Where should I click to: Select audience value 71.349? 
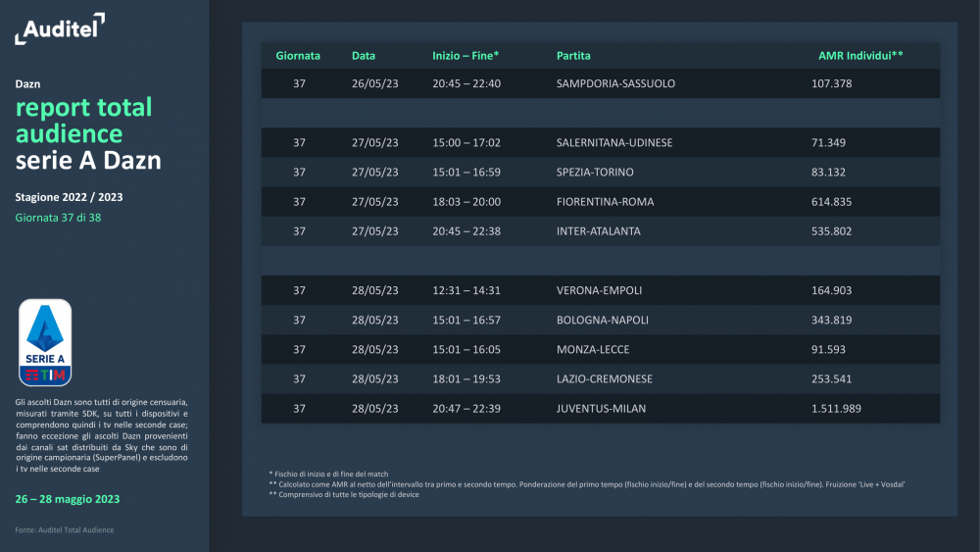click(x=828, y=142)
